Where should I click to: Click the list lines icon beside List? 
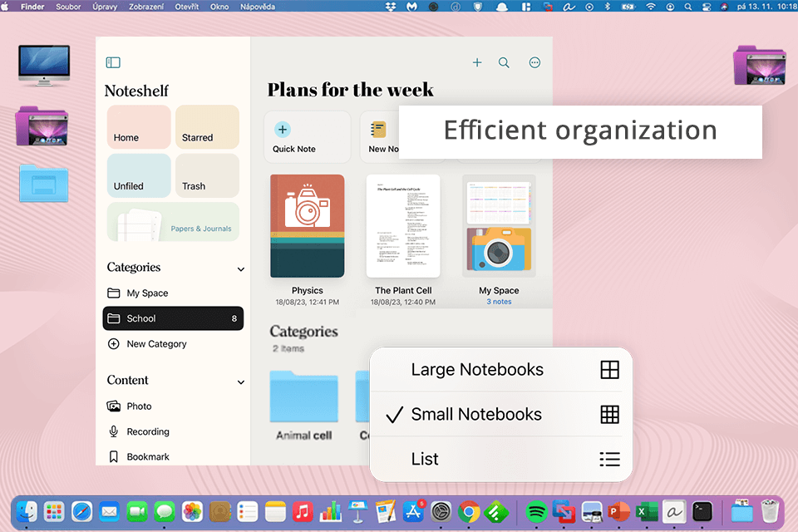609,459
